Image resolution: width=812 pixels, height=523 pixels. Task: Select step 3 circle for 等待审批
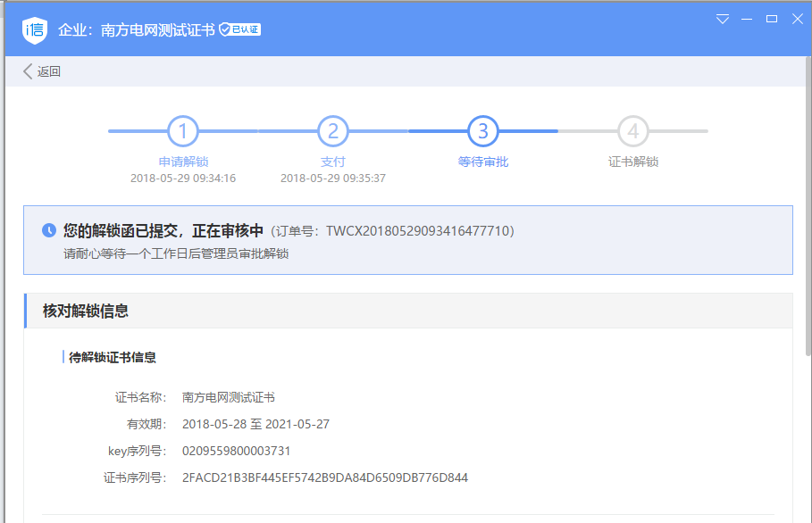pyautogui.click(x=482, y=132)
